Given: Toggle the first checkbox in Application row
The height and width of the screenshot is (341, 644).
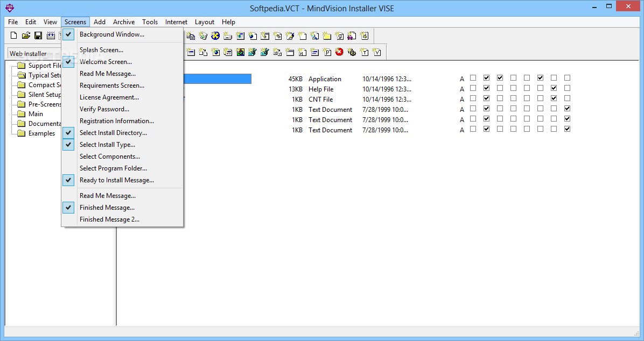Looking at the screenshot, I should tap(473, 78).
